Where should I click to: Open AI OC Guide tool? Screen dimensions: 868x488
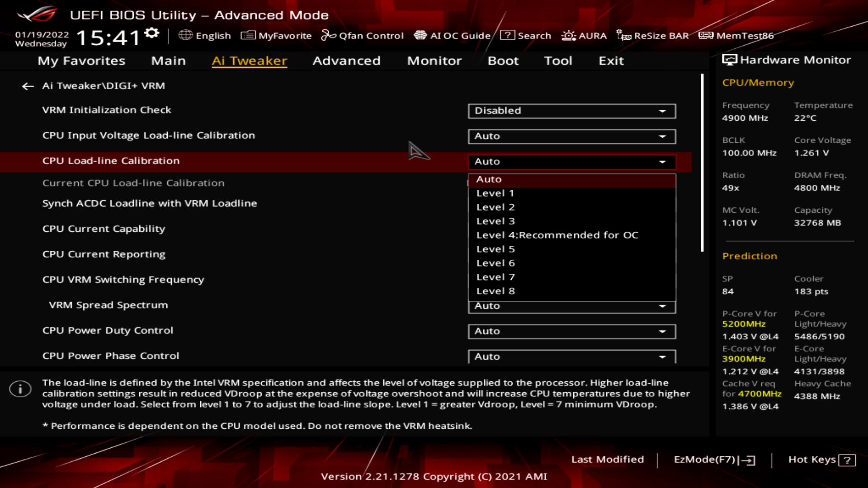(453, 36)
